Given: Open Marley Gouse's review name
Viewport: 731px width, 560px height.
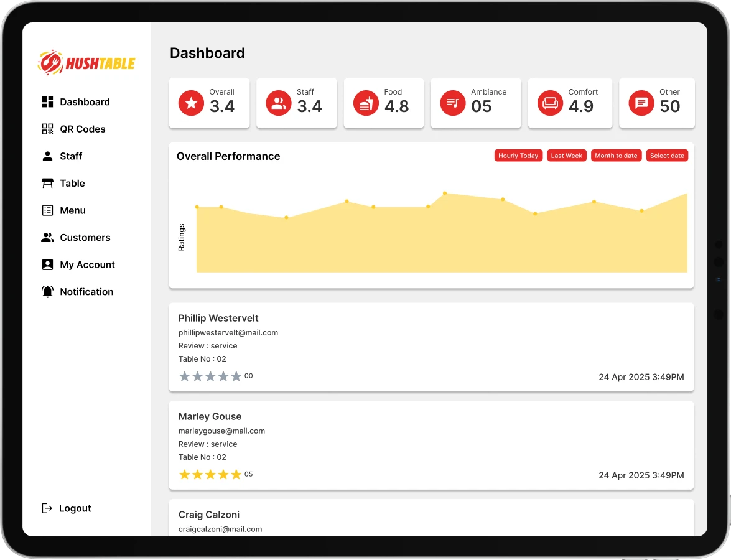Looking at the screenshot, I should point(210,416).
